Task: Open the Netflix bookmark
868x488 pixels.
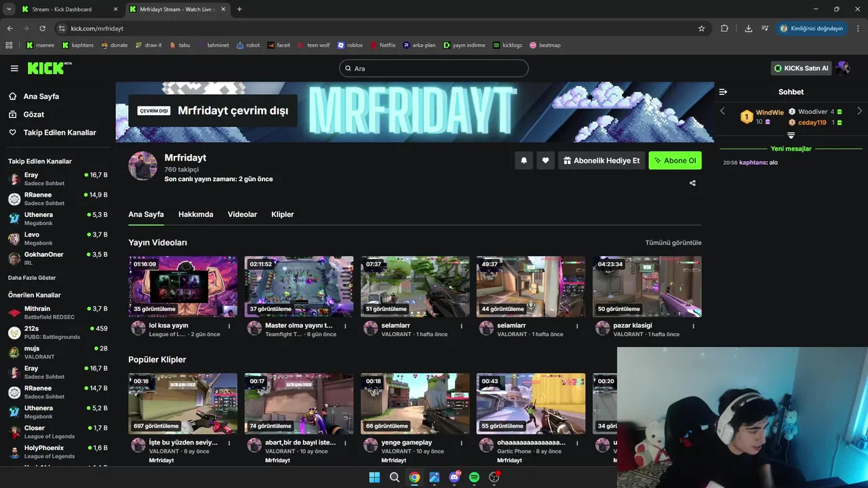Action: 382,45
